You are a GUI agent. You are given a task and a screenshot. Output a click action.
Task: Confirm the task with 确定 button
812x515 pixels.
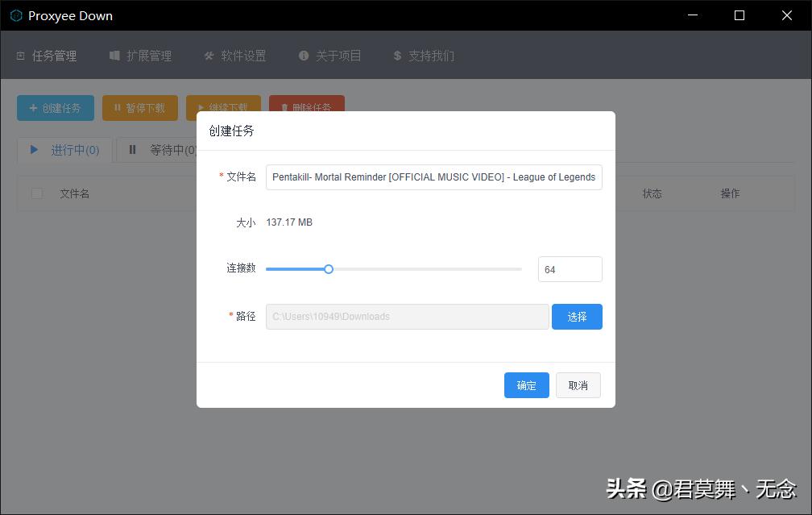pos(526,385)
